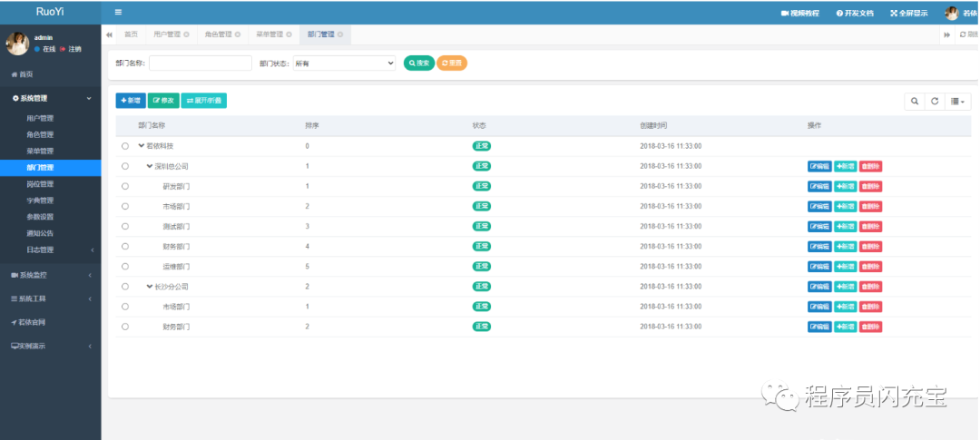Select radio for 财务部门 under 长沙分公司
This screenshot has width=980, height=440.
[125, 327]
